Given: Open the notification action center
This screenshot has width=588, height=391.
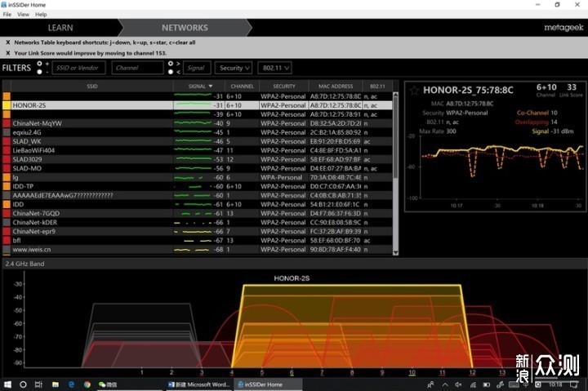Looking at the screenshot, I should tap(574, 384).
